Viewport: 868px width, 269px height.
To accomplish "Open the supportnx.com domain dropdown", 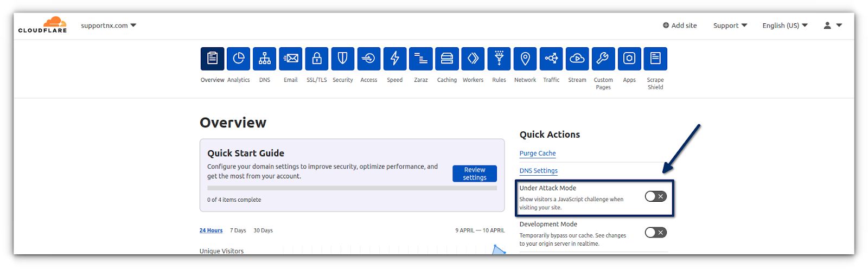I will click(x=108, y=25).
